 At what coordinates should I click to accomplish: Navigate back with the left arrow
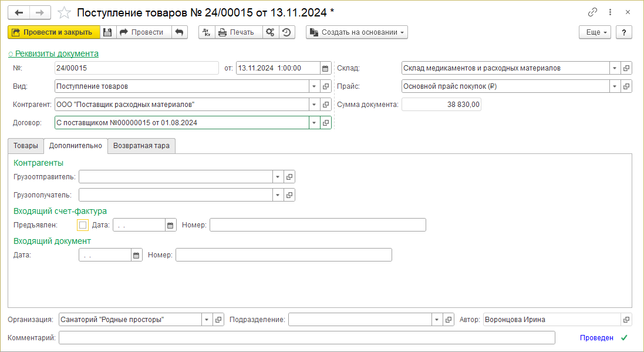19,12
